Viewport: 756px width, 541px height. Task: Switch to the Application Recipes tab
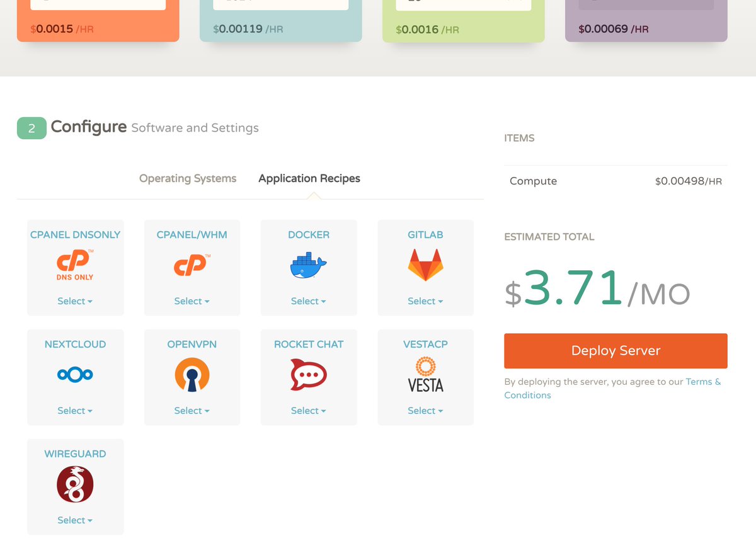309,178
